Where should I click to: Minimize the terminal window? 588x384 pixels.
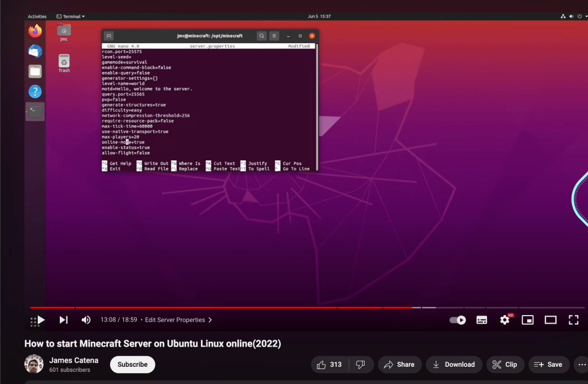288,36
